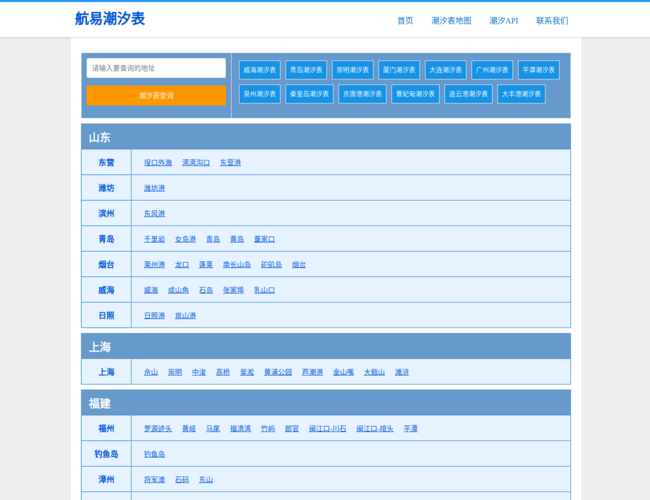The width and height of the screenshot is (650, 500).
Task: Open 岚山港 tide link
Action: pyautogui.click(x=185, y=316)
